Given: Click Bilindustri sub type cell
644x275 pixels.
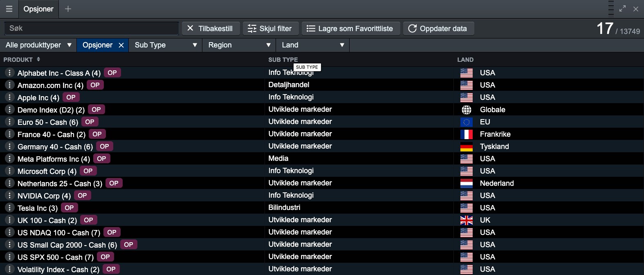Looking at the screenshot, I should point(284,207).
